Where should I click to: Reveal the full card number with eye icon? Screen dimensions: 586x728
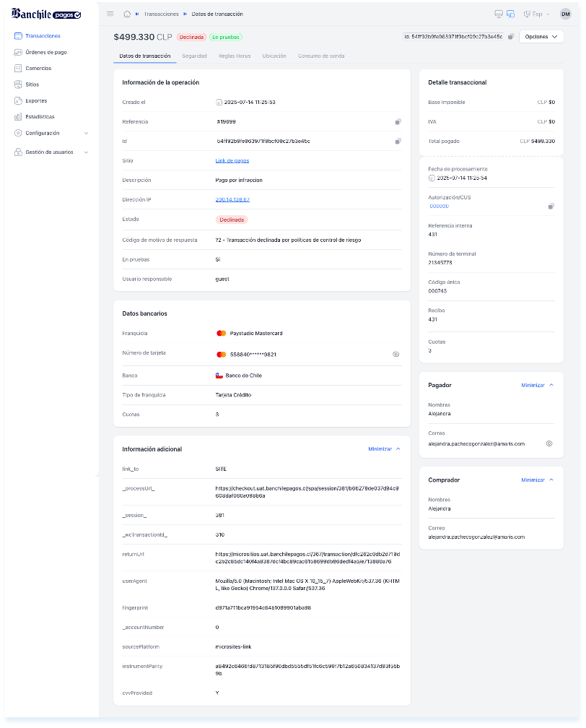395,354
